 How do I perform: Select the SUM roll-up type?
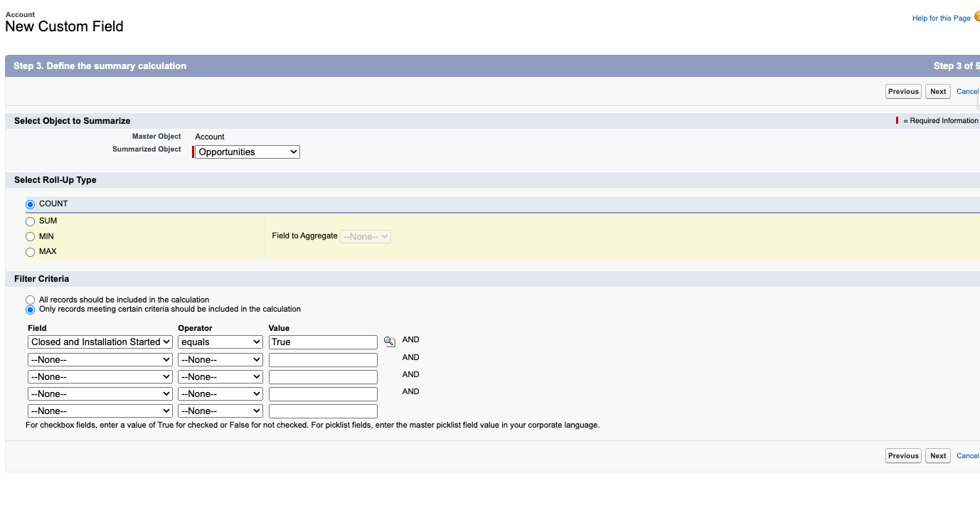[x=30, y=221]
